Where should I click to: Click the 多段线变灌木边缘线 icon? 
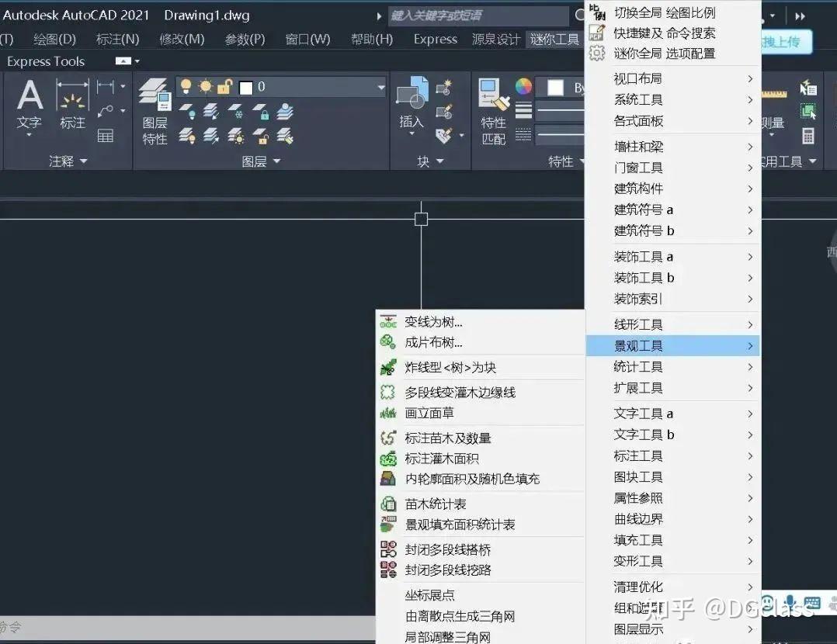click(x=388, y=392)
